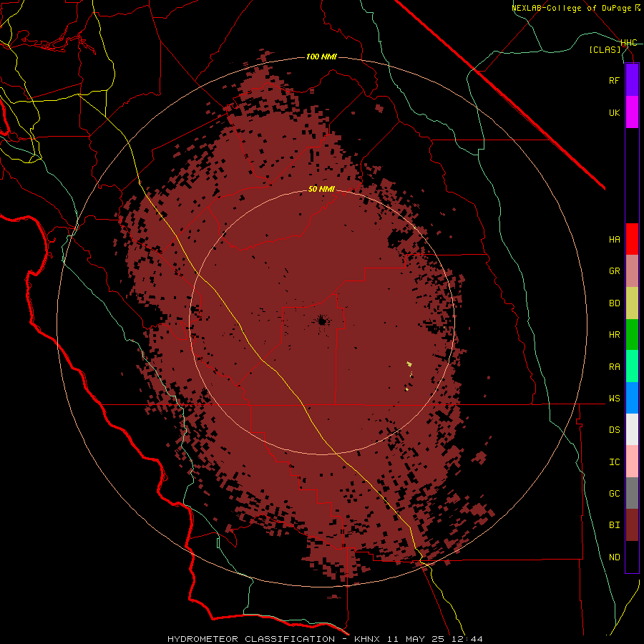This screenshot has width=644, height=644.
Task: Click the RA mint legend swatch
Action: coord(632,366)
